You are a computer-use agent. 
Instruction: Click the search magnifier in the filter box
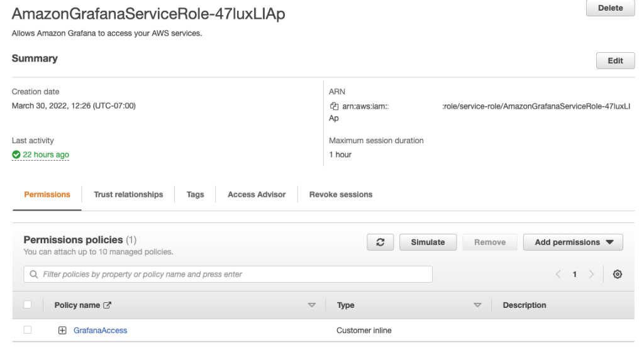(34, 274)
